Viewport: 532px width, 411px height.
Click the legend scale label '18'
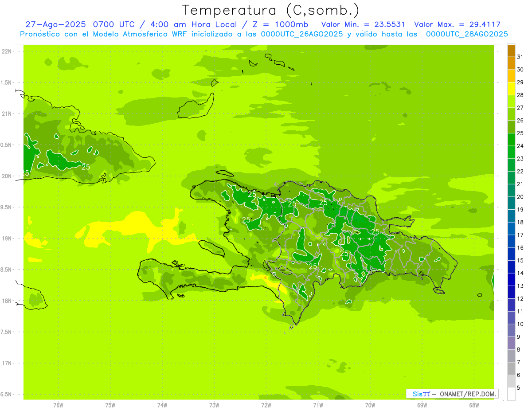520,222
